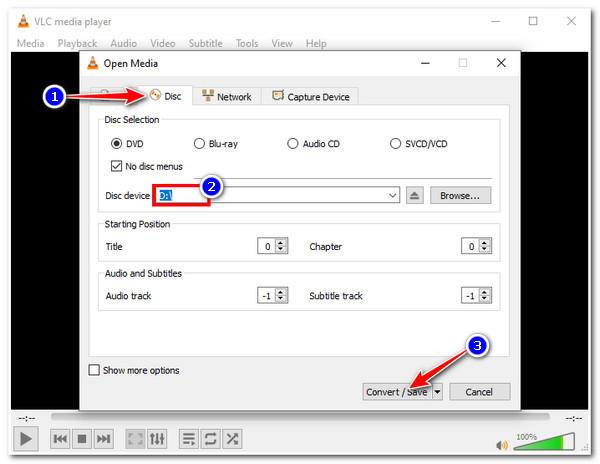The height and width of the screenshot is (464, 600).
Task: Select the DVD radio button
Action: click(116, 144)
